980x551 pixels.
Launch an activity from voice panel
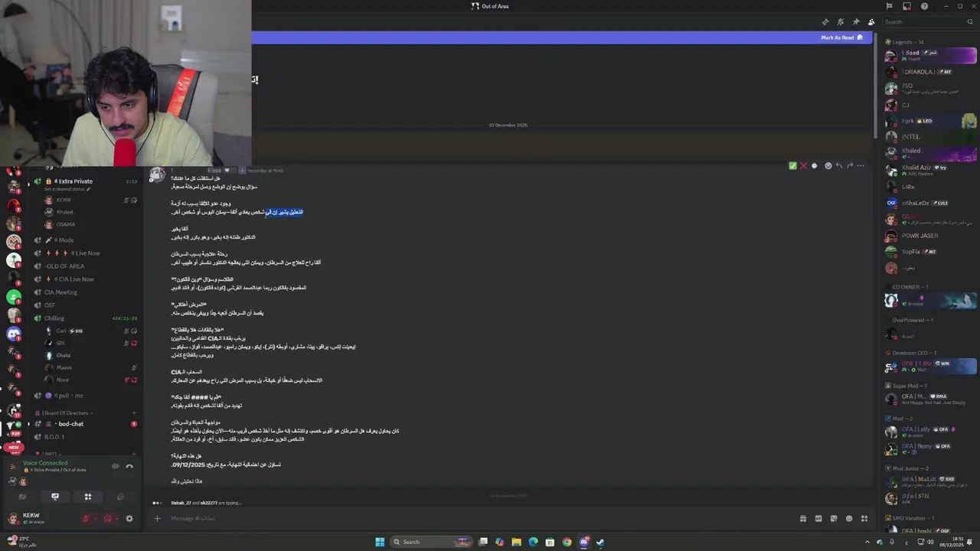pyautogui.click(x=88, y=497)
